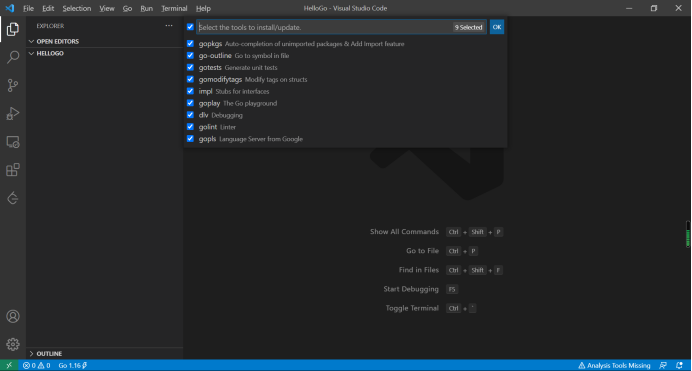Open the Remote Explorer view
The height and width of the screenshot is (371, 692).
13,142
